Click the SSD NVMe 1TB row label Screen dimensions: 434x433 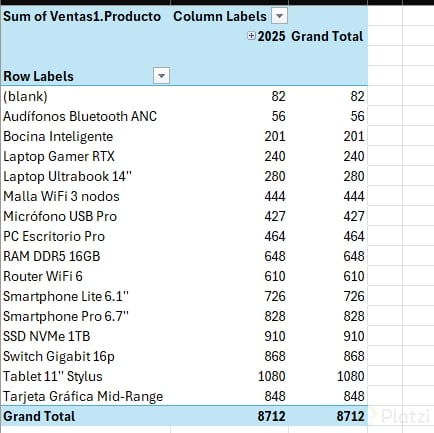click(x=47, y=336)
